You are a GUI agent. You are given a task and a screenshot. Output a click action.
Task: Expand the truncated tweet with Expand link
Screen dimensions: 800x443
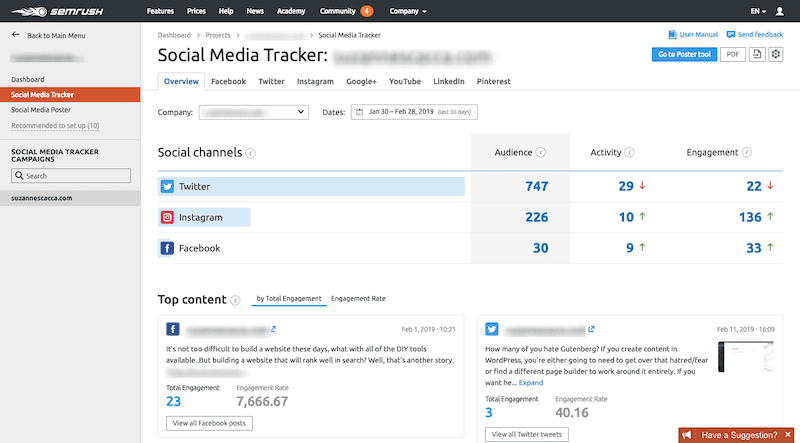click(x=531, y=382)
